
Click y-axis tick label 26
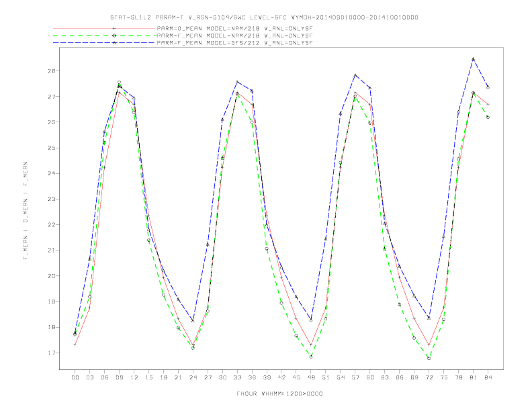pyautogui.click(x=52, y=122)
